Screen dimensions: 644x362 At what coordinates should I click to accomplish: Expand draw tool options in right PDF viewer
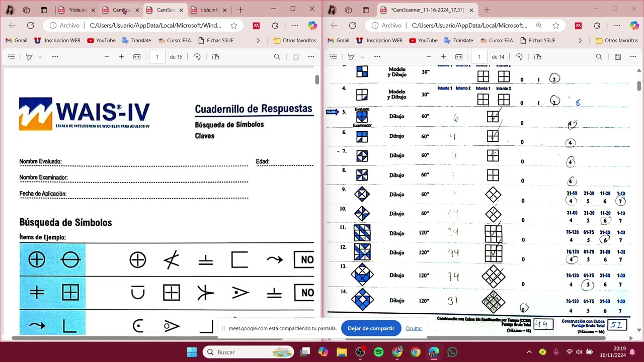pos(362,57)
